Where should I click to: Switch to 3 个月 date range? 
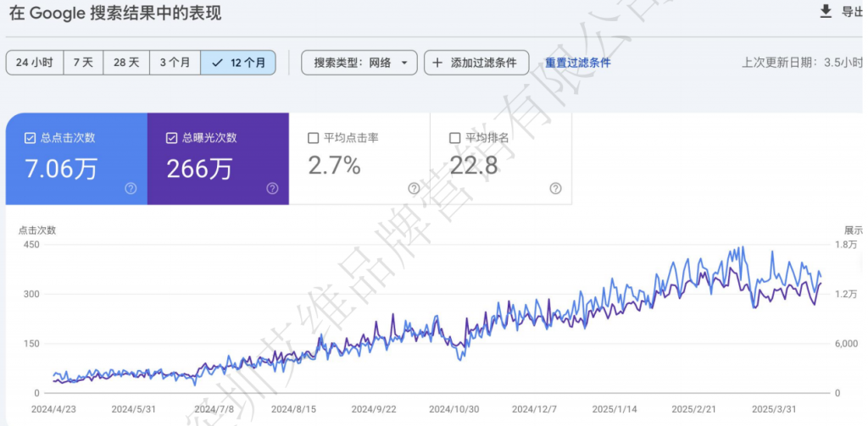[175, 63]
